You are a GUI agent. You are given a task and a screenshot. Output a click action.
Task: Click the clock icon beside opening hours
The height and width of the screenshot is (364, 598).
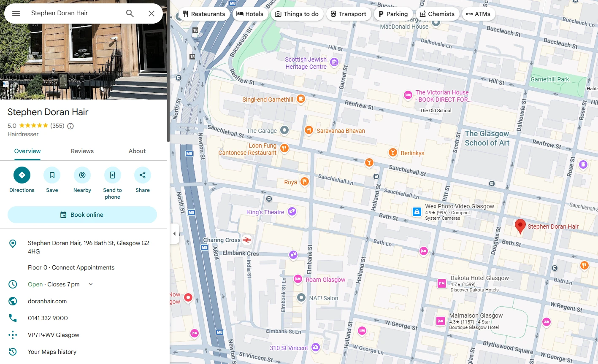coord(13,284)
